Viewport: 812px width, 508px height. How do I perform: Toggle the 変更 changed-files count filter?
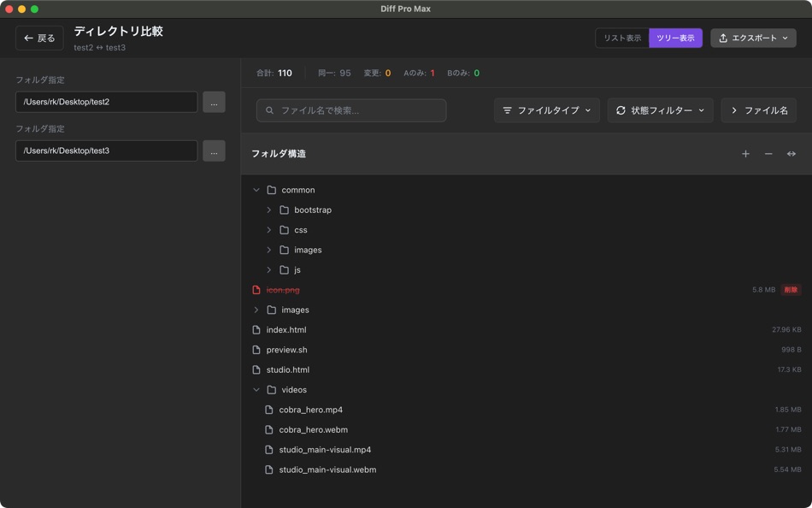coord(378,73)
